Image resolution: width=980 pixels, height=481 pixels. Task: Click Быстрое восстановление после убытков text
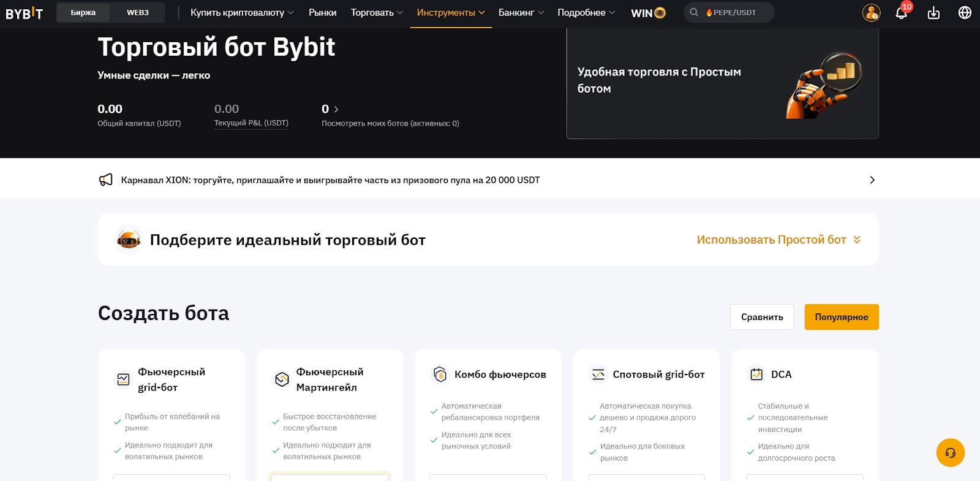[x=330, y=422]
